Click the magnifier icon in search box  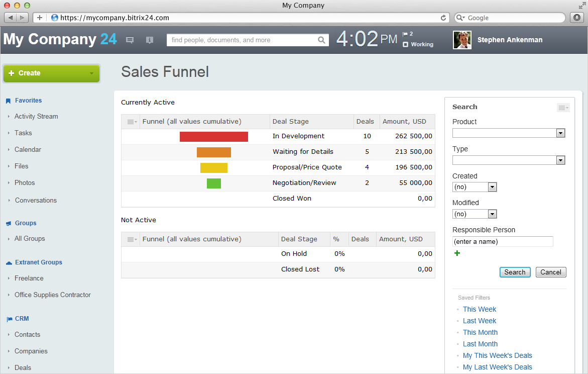pos(321,40)
